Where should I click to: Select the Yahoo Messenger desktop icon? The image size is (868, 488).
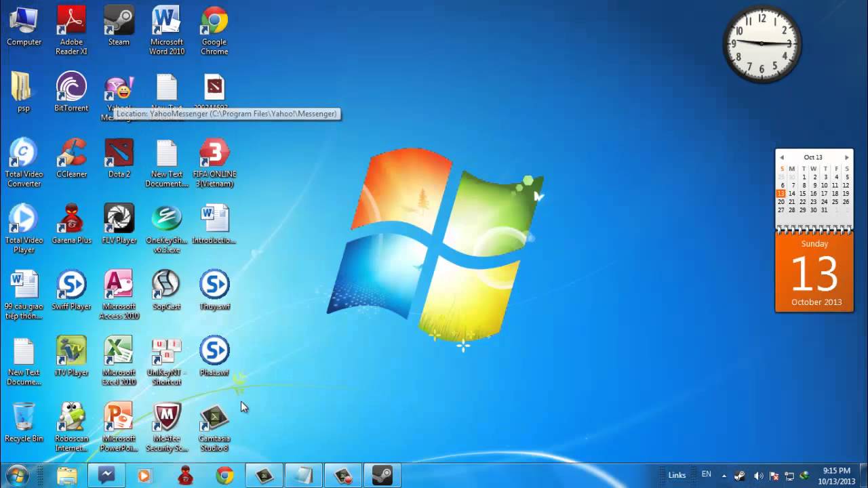coord(119,96)
